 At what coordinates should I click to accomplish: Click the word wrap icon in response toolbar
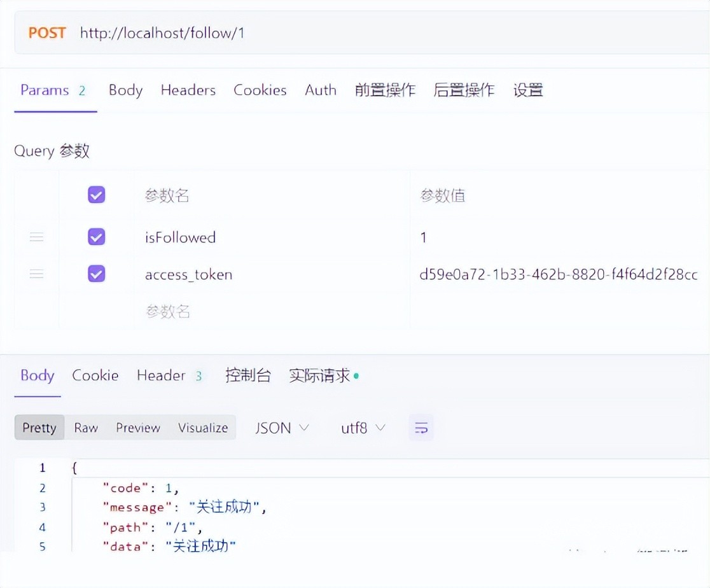coord(421,428)
